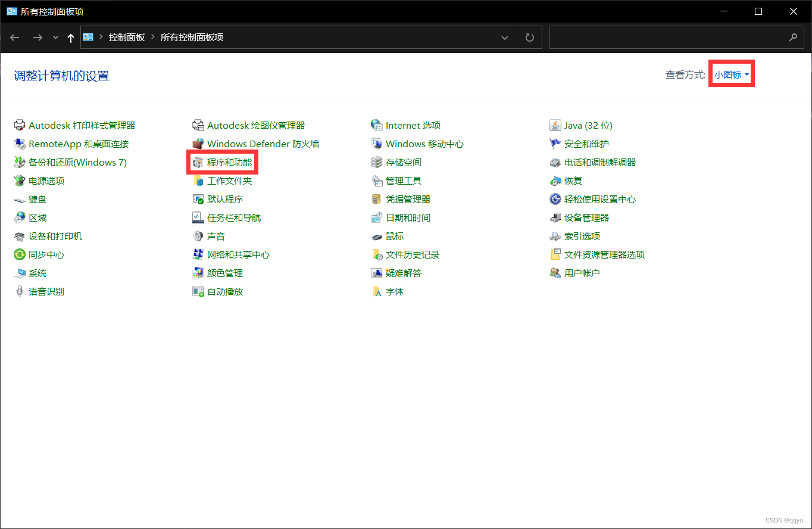Open the 鼠标 link
Screen dimensions: 812x529
(395, 236)
